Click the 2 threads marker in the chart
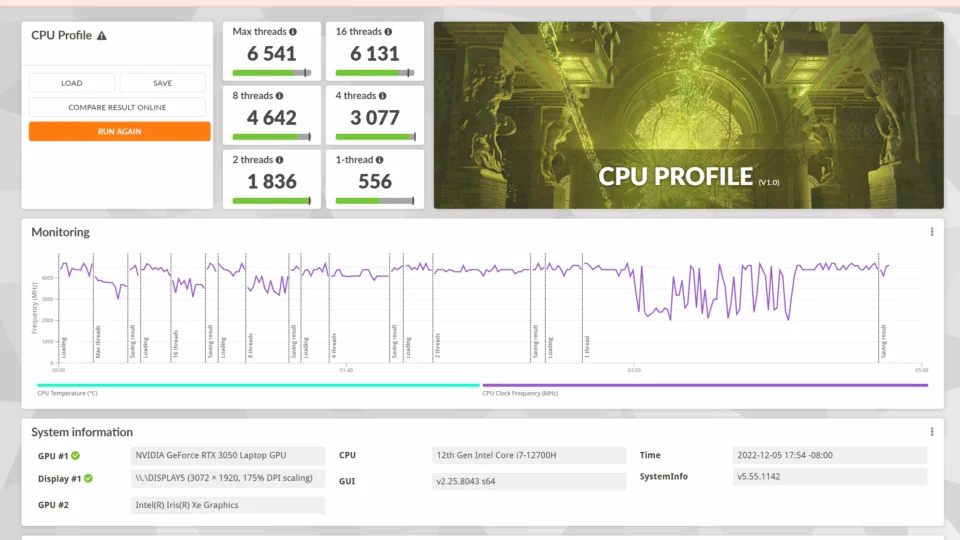The height and width of the screenshot is (540, 960). pyautogui.click(x=438, y=345)
